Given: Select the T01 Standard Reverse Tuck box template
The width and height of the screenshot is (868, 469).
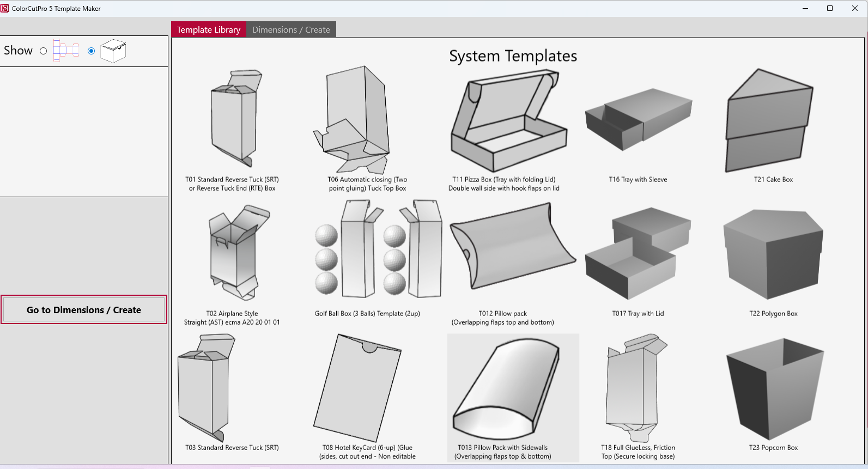Looking at the screenshot, I should pos(233,120).
